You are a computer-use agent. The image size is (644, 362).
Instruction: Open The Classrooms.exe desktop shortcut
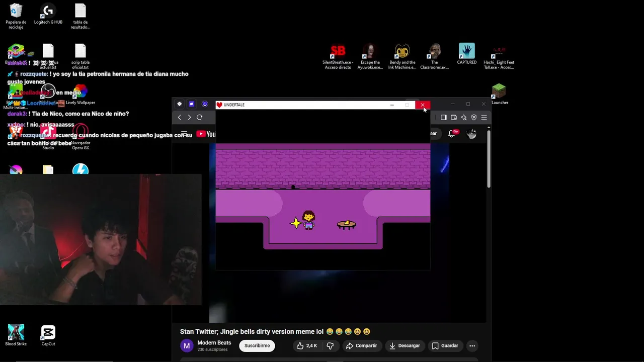(435, 57)
